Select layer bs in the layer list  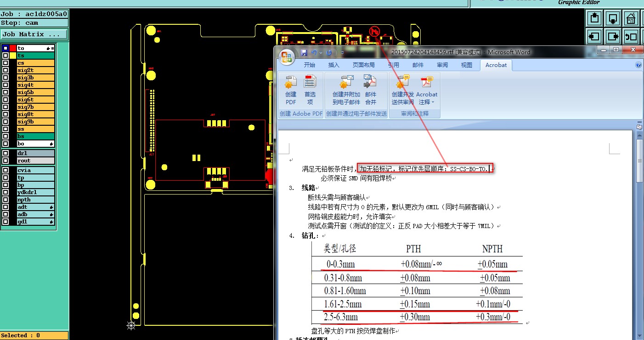(x=36, y=136)
